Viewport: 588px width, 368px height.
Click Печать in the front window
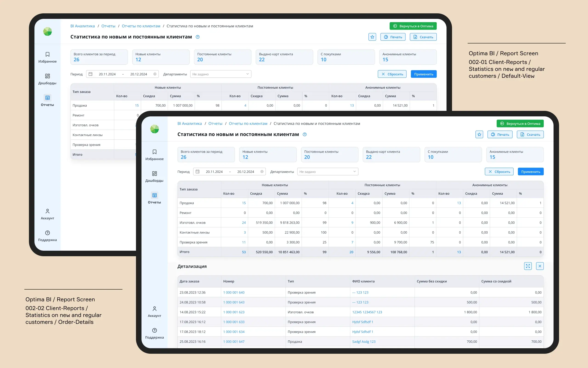pyautogui.click(x=500, y=134)
